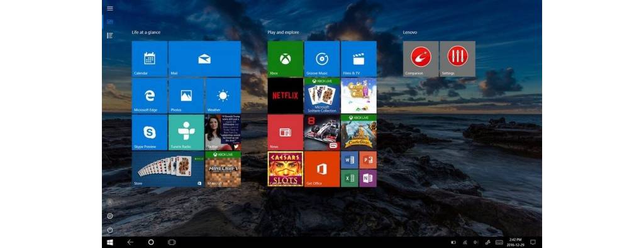
Task: Open Cortana circle on the taskbar
Action: 151,242
